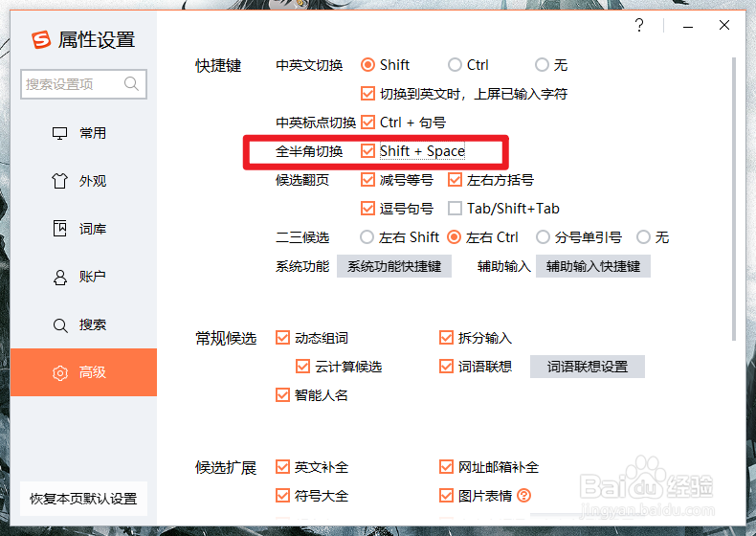Open the question mark help icon
Viewport: 756px width, 536px height.
[639, 25]
